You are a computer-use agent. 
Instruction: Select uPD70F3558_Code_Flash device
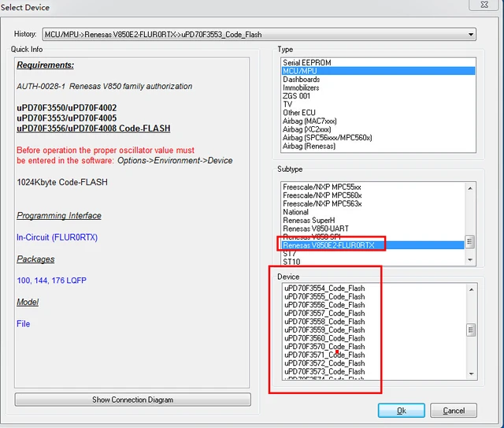(x=374, y=322)
